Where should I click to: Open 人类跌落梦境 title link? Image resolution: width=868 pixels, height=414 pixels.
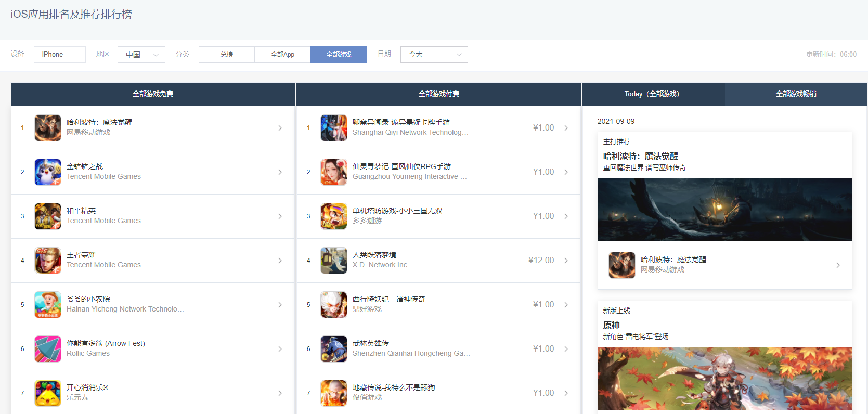coord(374,255)
